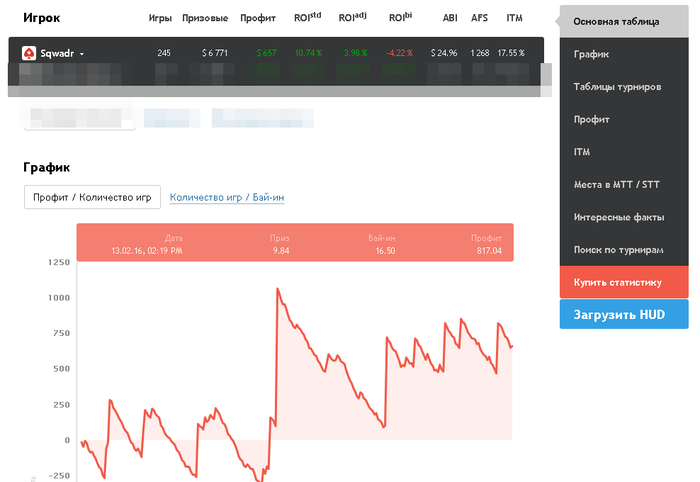700x482 pixels.
Task: Select the 10.74 % ROI value
Action: (x=308, y=53)
